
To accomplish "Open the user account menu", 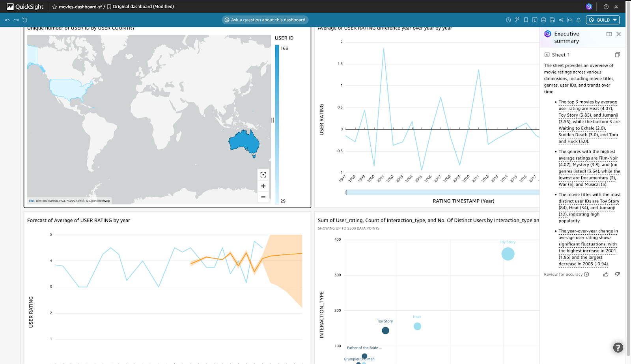I will [x=616, y=7].
